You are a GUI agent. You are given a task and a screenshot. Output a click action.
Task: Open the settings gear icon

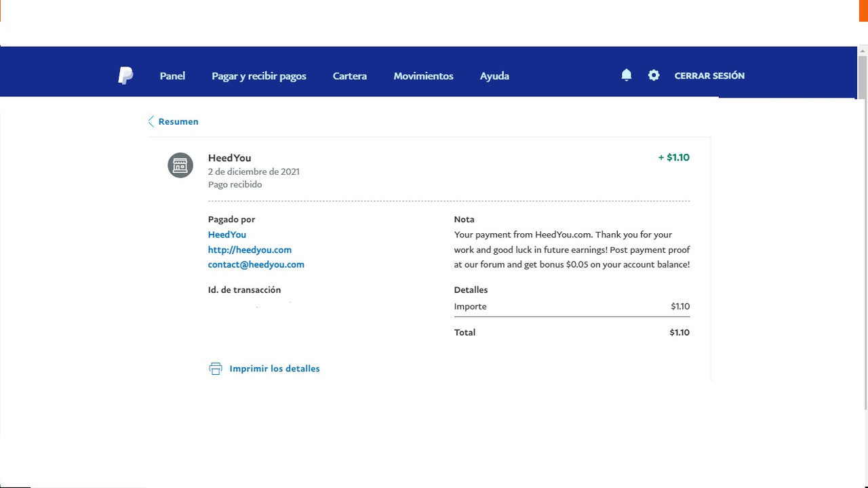654,75
